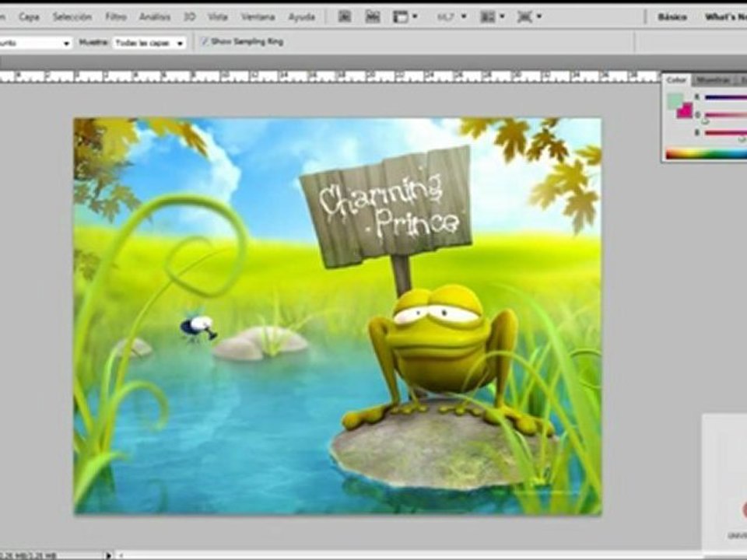
Task: Click the horizontal scrollbar under the canvas
Action: (x=410, y=555)
